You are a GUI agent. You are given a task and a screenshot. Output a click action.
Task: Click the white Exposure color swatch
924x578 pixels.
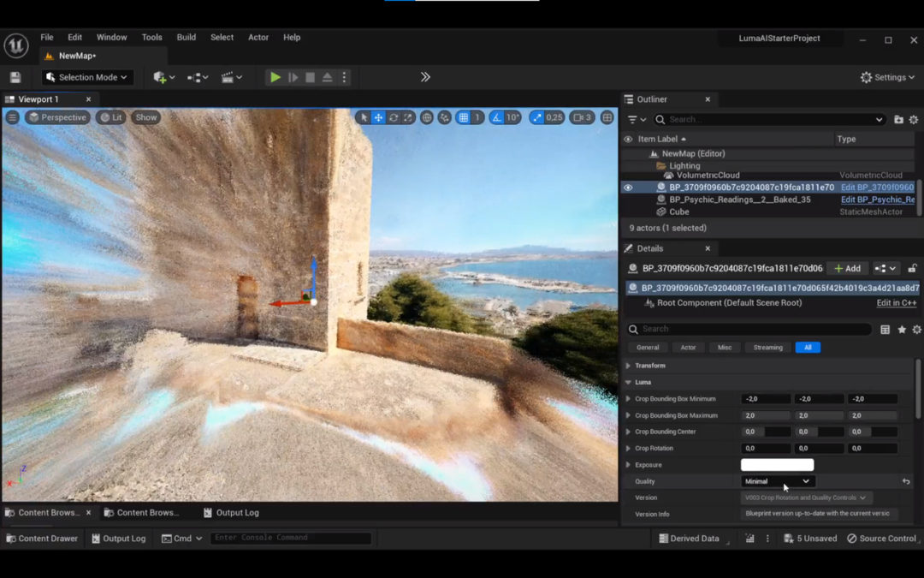point(777,465)
